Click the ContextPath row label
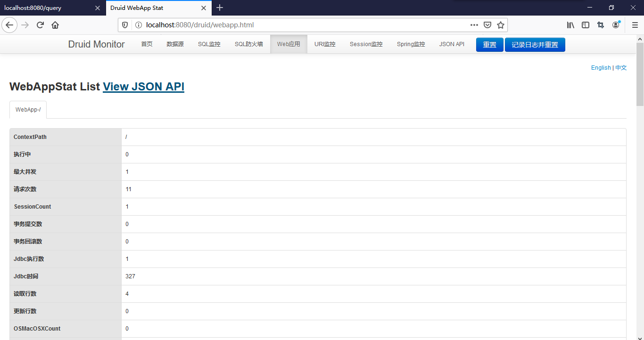 (x=30, y=137)
